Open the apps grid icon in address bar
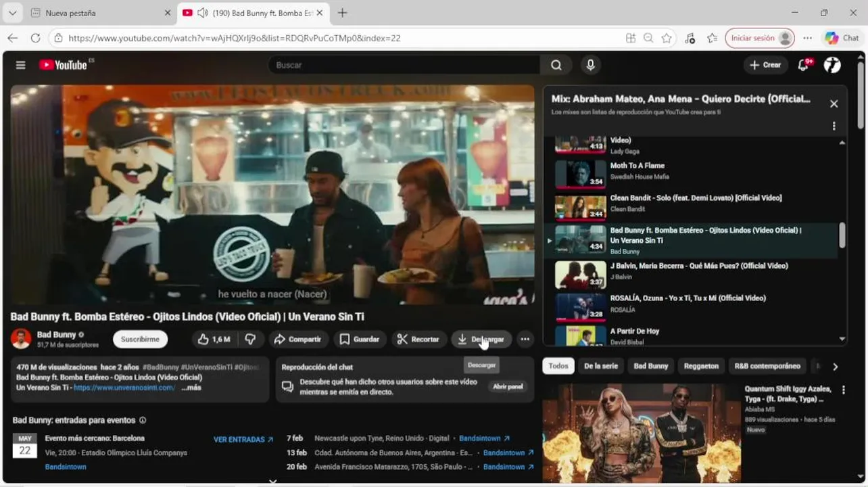Screen dimensions: 868x487 click(631, 38)
